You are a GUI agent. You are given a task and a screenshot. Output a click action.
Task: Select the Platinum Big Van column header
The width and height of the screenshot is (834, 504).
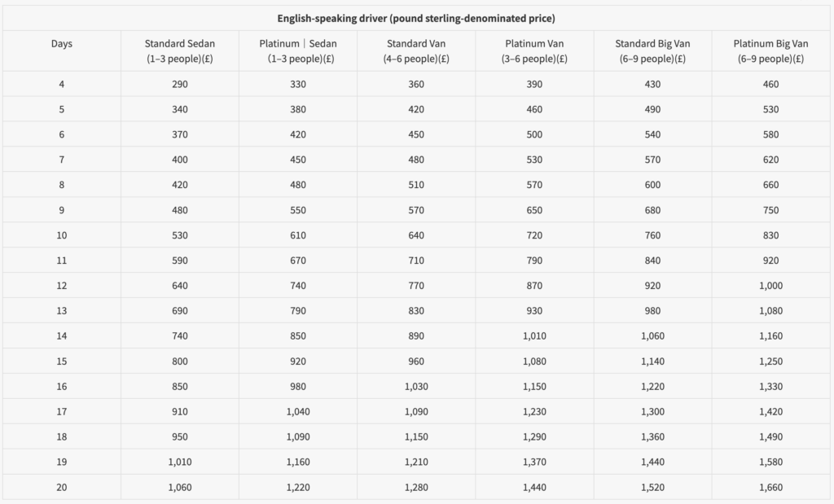pos(770,50)
